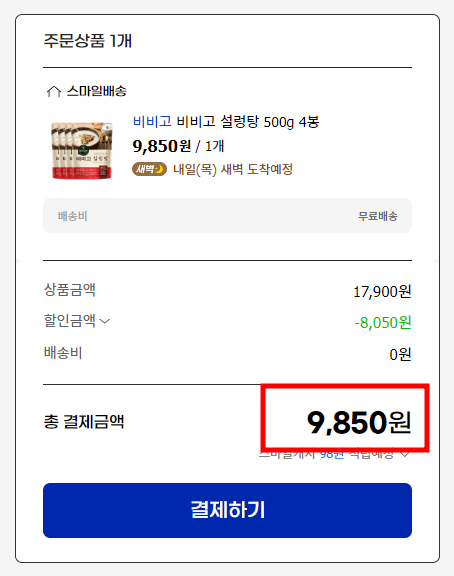This screenshot has height=576, width=454.
Task: Click the 할인금액 label text
Action: click(x=70, y=320)
